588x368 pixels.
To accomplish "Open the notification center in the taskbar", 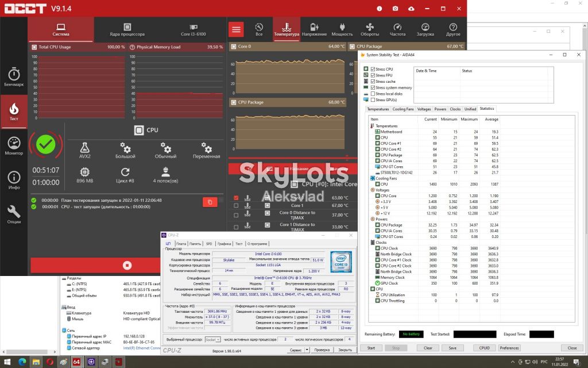I will pyautogui.click(x=577, y=362).
